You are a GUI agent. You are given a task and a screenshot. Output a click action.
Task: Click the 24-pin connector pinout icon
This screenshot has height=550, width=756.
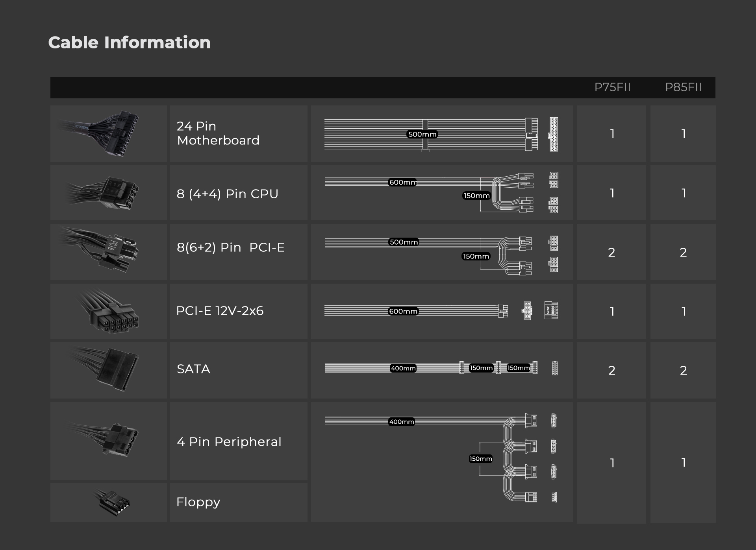click(554, 134)
